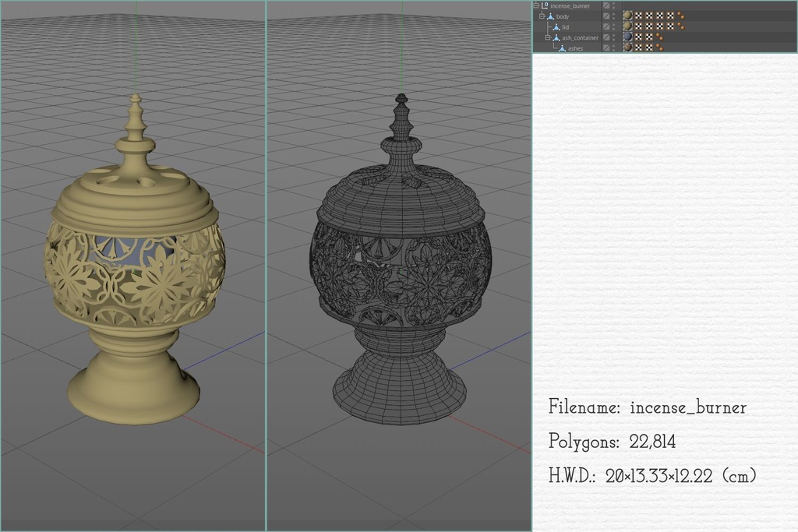Toggle the layer square for incense_burner

point(606,5)
